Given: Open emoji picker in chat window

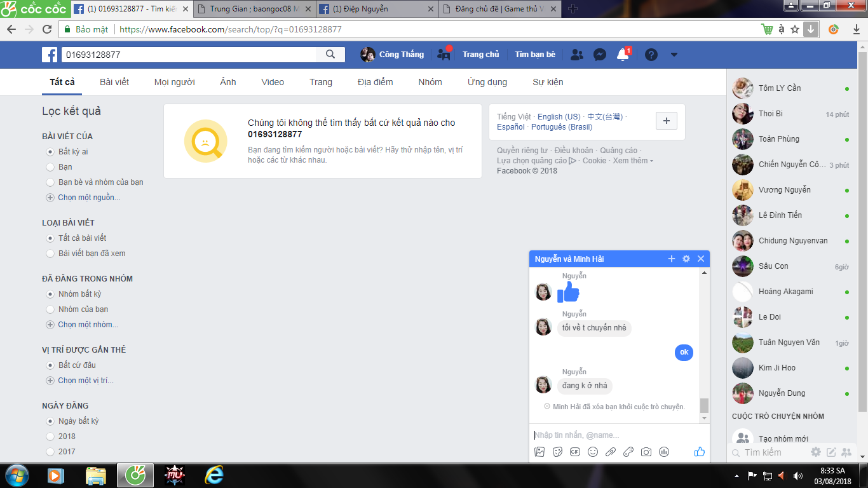Looking at the screenshot, I should (593, 452).
